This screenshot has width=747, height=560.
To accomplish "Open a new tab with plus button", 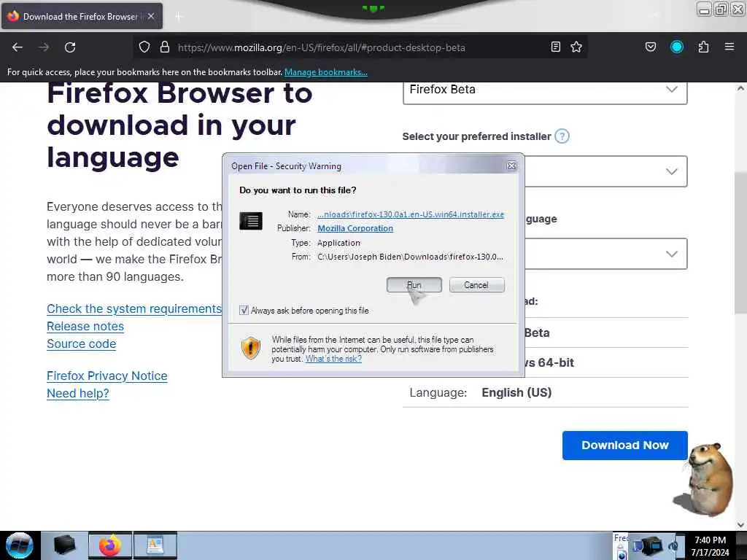I will pyautogui.click(x=179, y=17).
